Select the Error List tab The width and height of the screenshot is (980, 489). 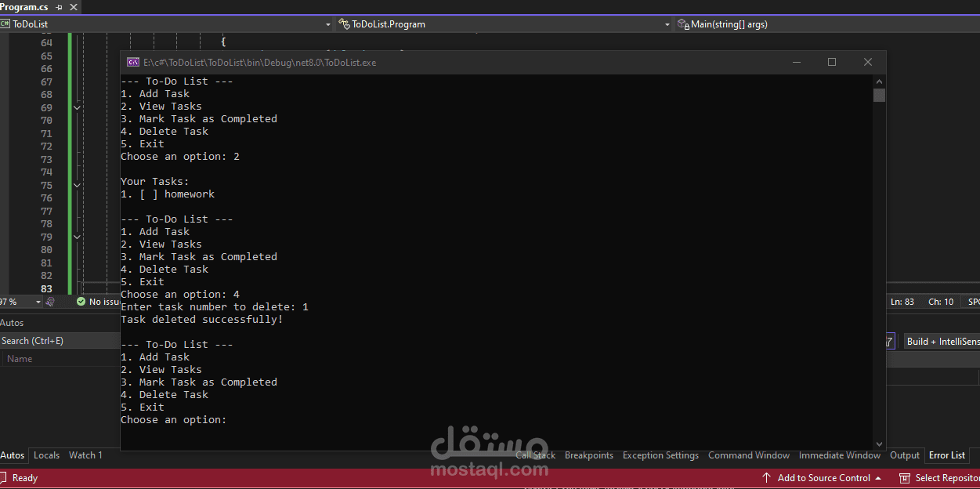[947, 455]
